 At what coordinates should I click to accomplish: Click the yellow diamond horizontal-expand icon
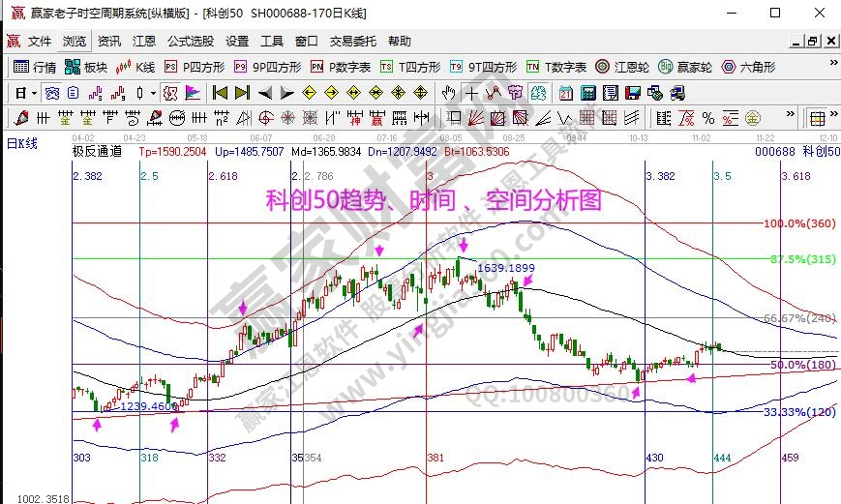[353, 93]
